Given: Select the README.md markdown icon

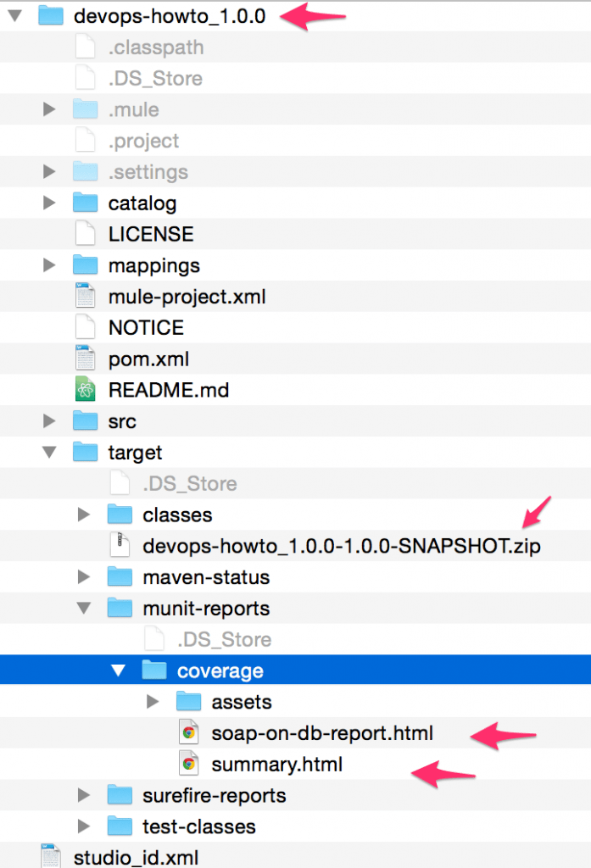Looking at the screenshot, I should pos(85,390).
